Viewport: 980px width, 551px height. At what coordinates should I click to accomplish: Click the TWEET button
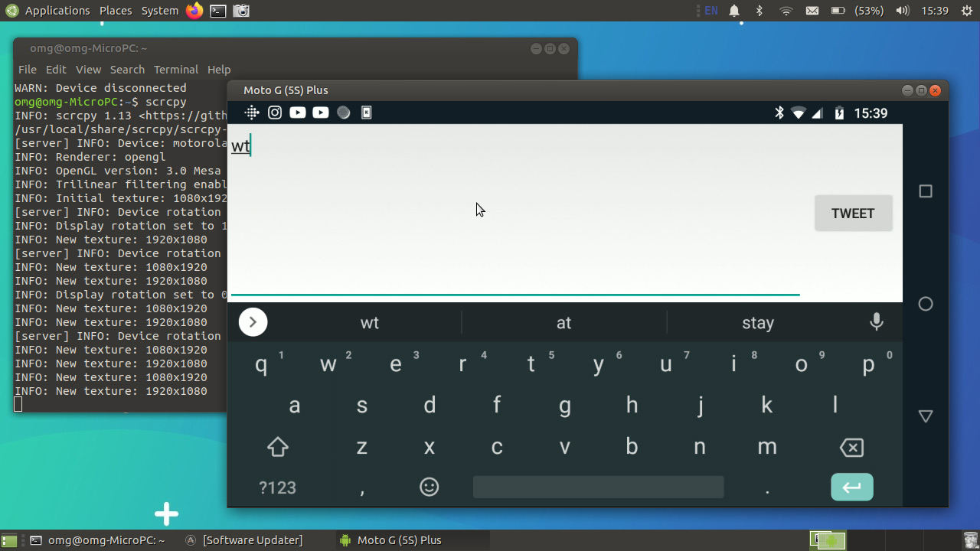click(853, 214)
